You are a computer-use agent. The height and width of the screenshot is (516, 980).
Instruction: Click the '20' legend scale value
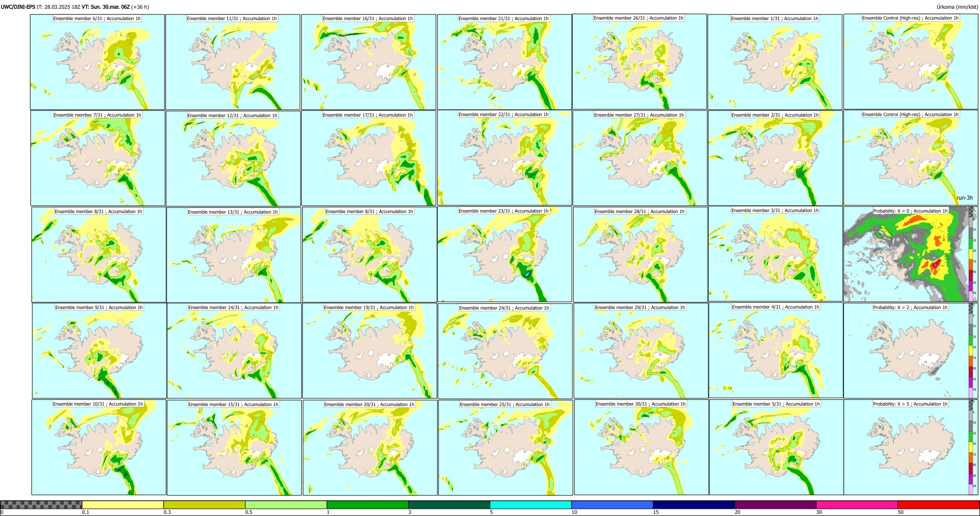point(738,512)
